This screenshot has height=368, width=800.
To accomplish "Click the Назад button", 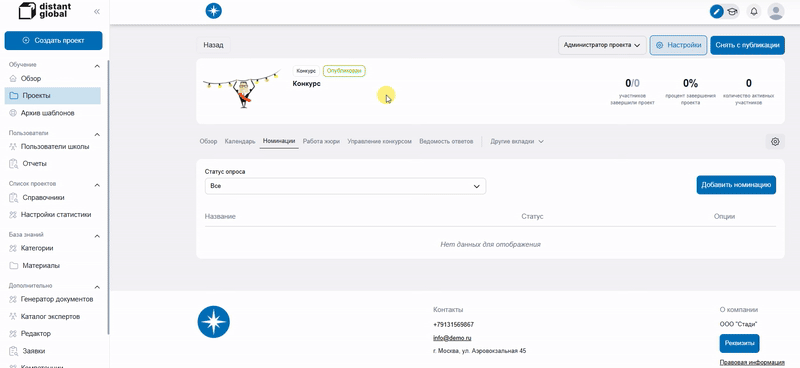I will coord(213,45).
